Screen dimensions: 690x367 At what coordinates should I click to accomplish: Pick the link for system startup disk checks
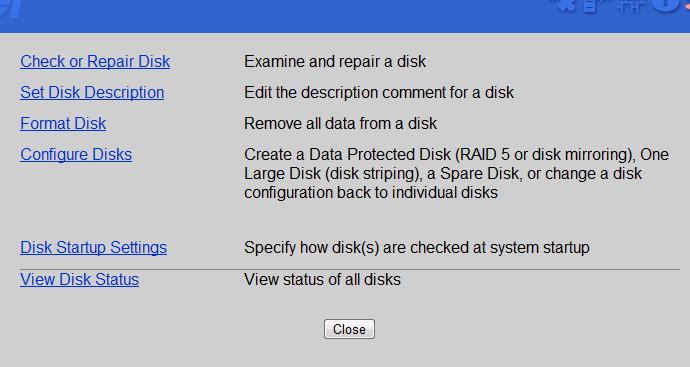point(93,247)
